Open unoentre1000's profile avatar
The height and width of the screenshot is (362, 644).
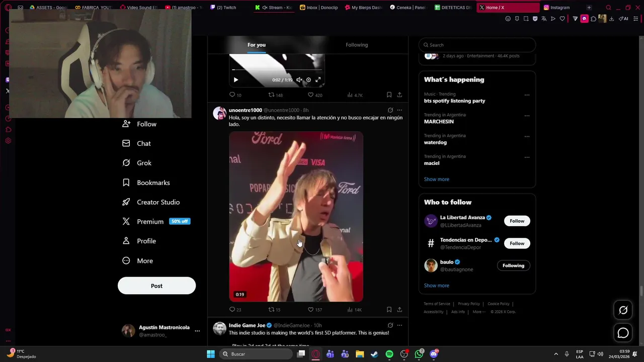click(219, 113)
